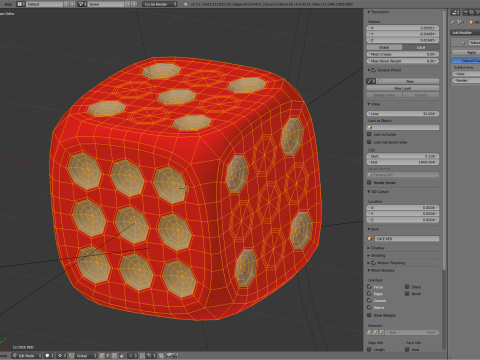480x360 pixels.
Task: Click the Subsurf modifier type icon
Action: click(x=463, y=43)
